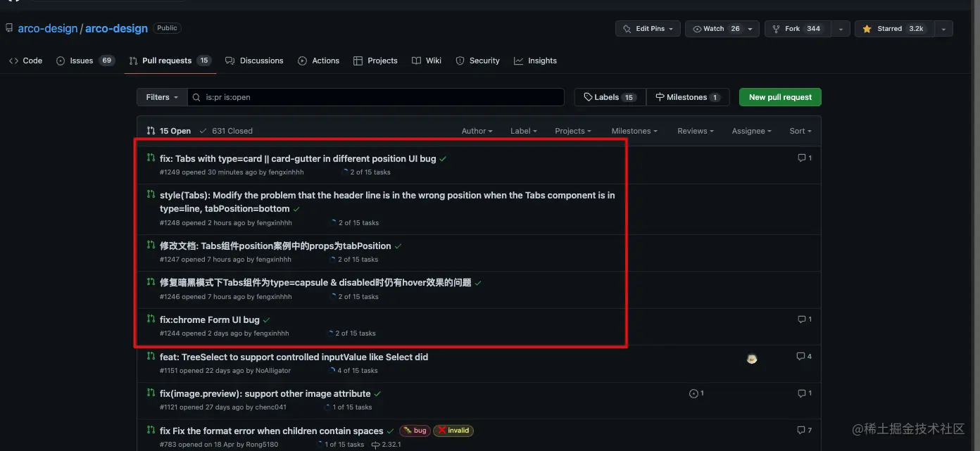
Task: Click the check status mark on 'fix:chrome Form UI bug'
Action: pyautogui.click(x=266, y=320)
